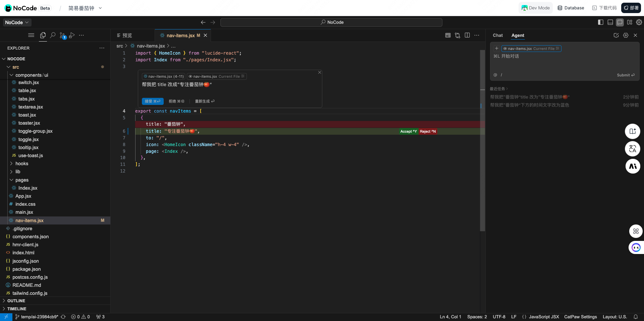Toggle the primary sidebar layout icon
This screenshot has height=321, width=644.
[601, 22]
